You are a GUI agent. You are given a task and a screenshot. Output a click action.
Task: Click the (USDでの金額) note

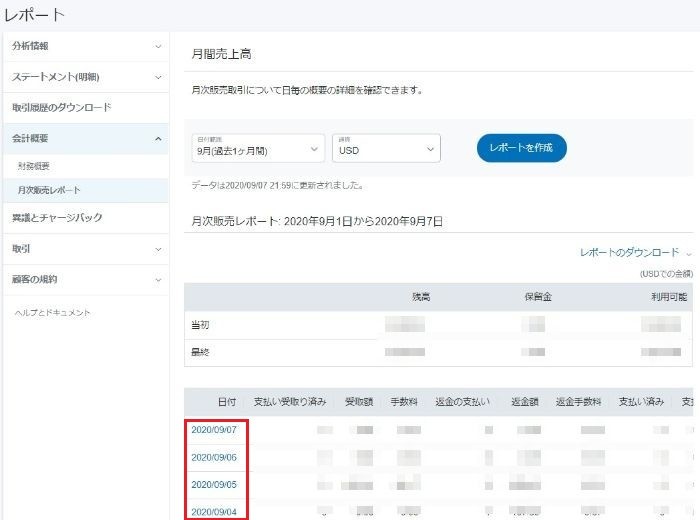pos(666,274)
